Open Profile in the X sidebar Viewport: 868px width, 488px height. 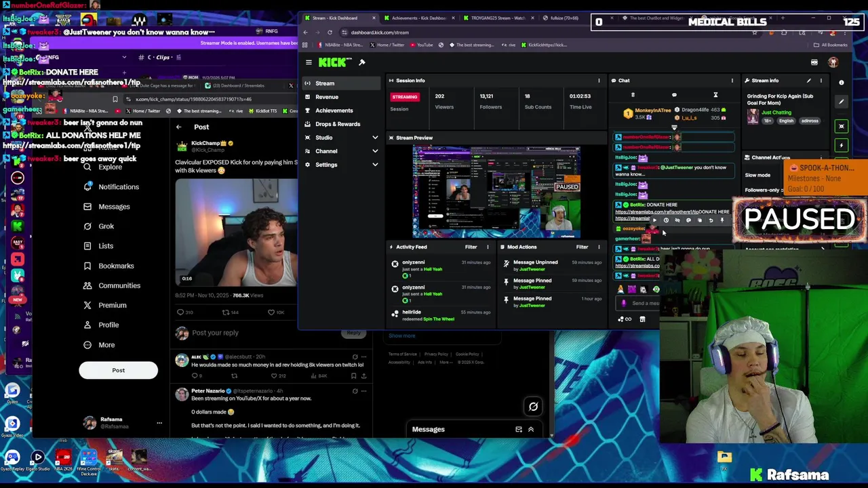pyautogui.click(x=101, y=325)
